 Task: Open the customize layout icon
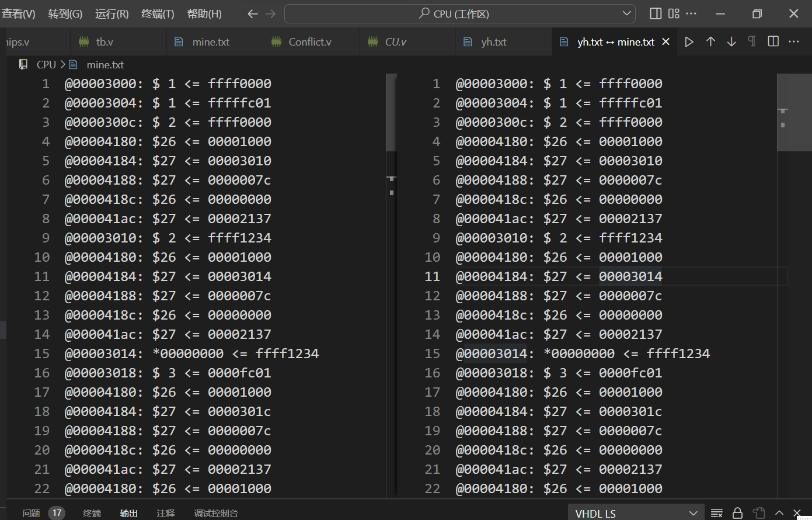click(674, 13)
